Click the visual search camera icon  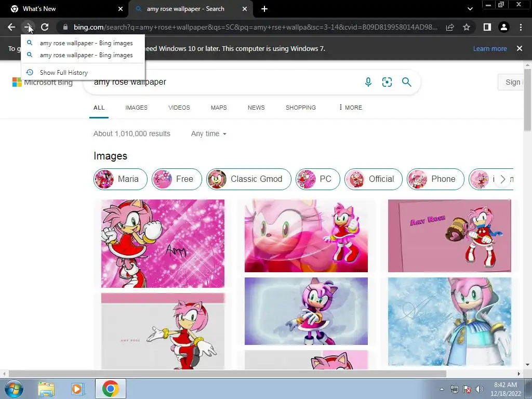[x=387, y=82]
